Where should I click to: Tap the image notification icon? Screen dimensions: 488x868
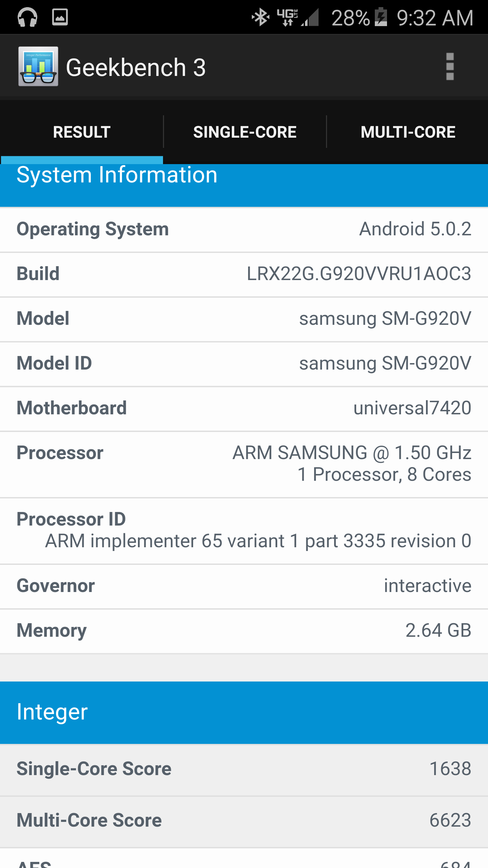(60, 17)
